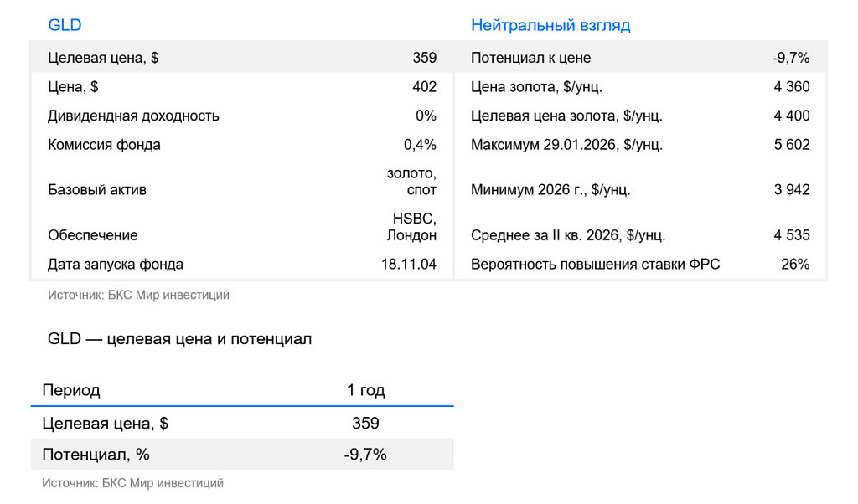Click the Вероятность повышения ставки ФРС value 26%

click(x=795, y=264)
